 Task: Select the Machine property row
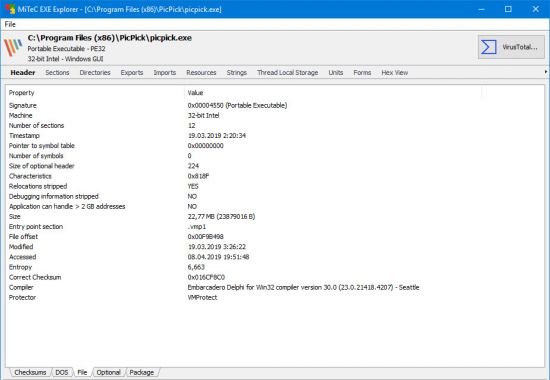276,115
